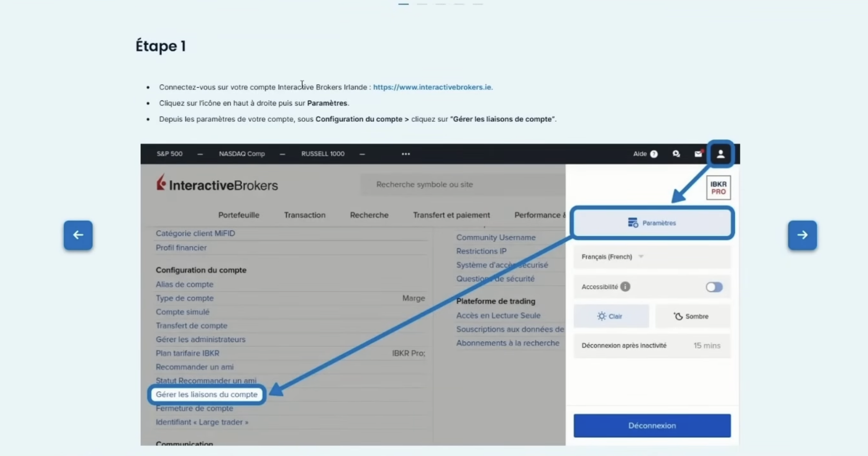868x456 pixels.
Task: Go to the previous step with the left arrow
Action: (x=78, y=235)
